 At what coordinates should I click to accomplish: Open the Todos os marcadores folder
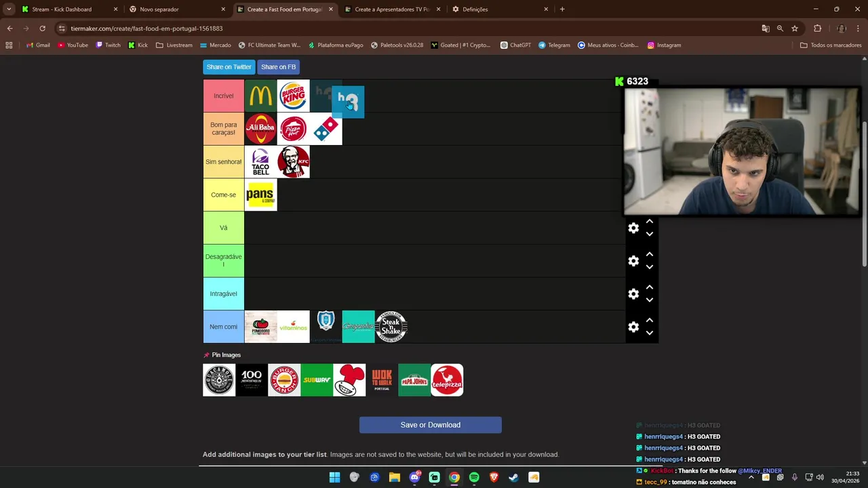pos(831,45)
